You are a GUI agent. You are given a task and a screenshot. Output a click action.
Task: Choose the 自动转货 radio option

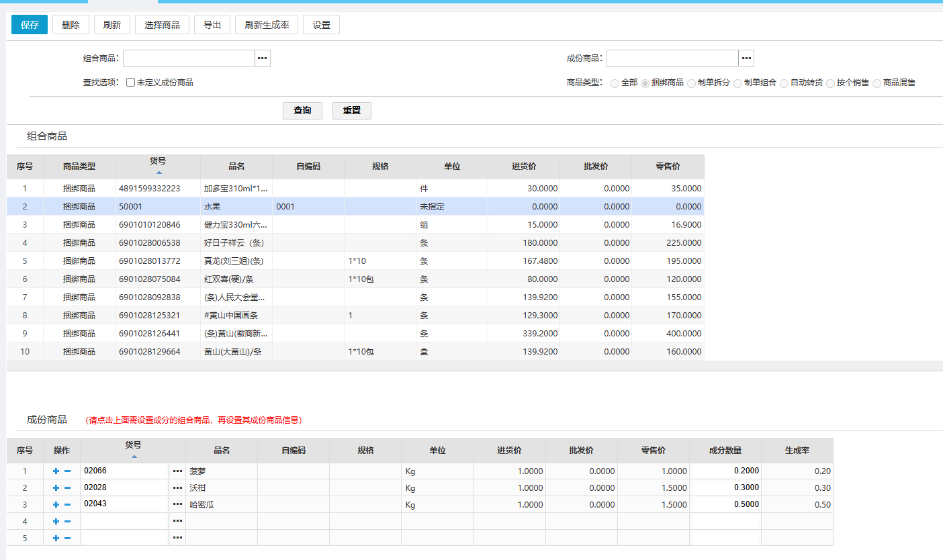pos(784,83)
